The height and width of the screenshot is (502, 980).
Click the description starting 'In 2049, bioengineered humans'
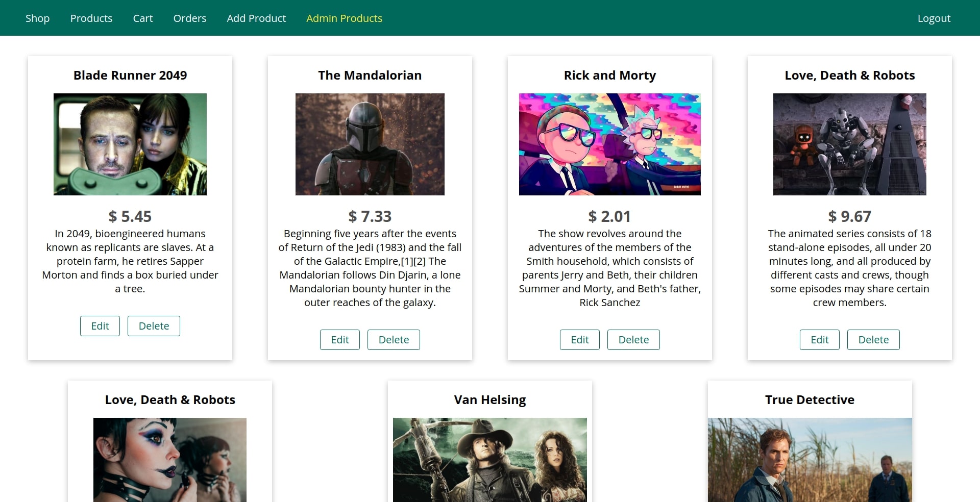[x=130, y=261]
